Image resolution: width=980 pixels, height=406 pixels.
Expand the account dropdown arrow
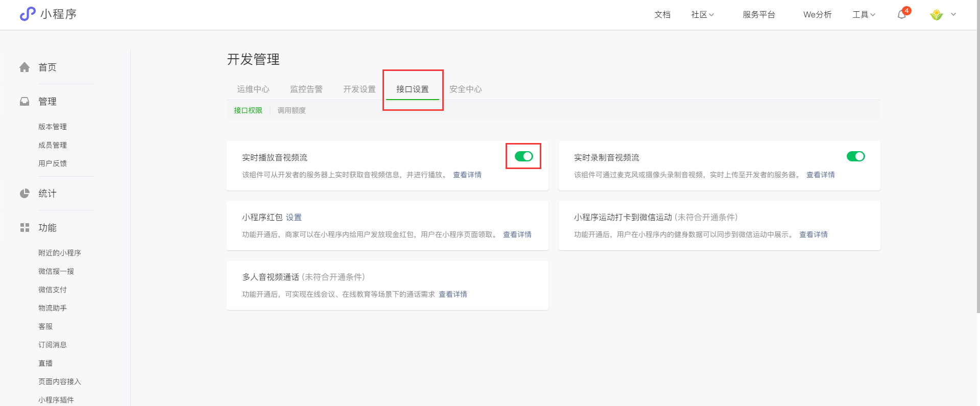[953, 15]
